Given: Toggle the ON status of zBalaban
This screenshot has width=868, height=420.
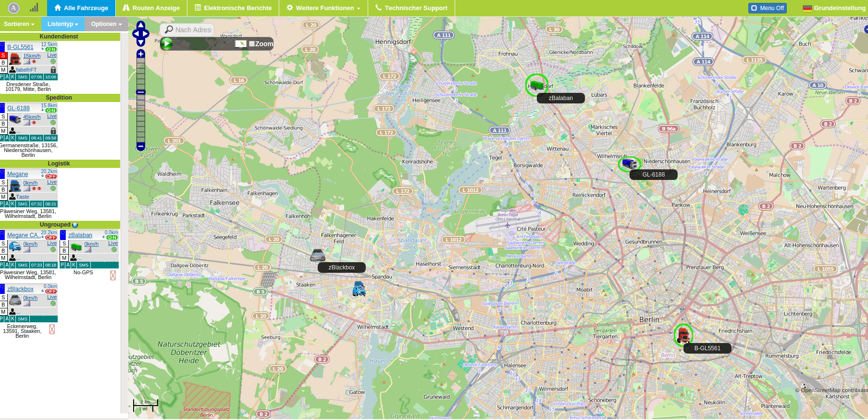Looking at the screenshot, I should [112, 237].
